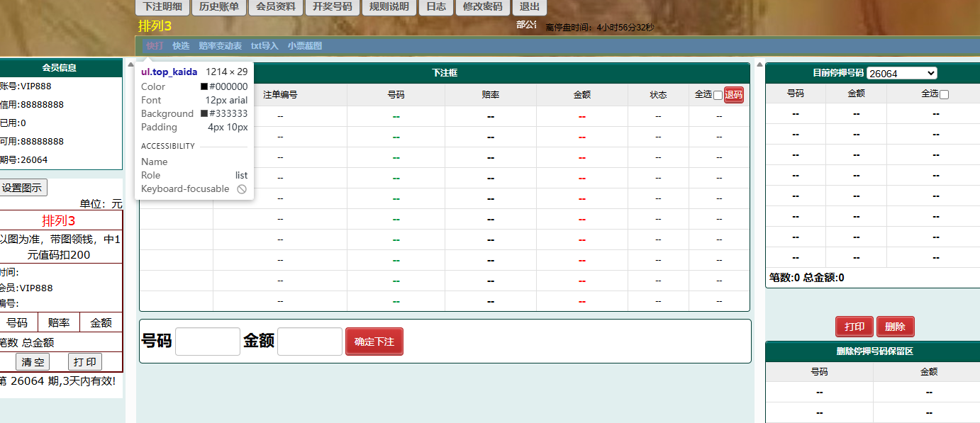This screenshot has height=423, width=980.
Task: Click the 规则说明 button
Action: click(x=389, y=7)
